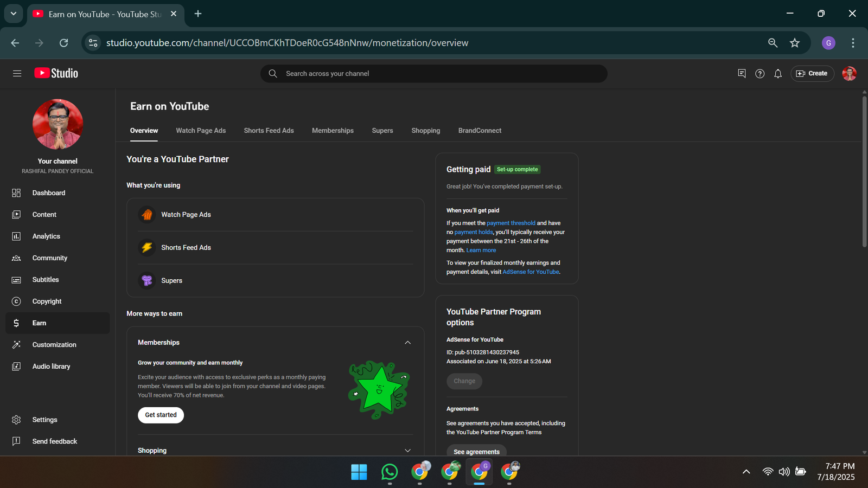Click the browser address bar URL
This screenshot has height=488, width=868.
[288, 43]
